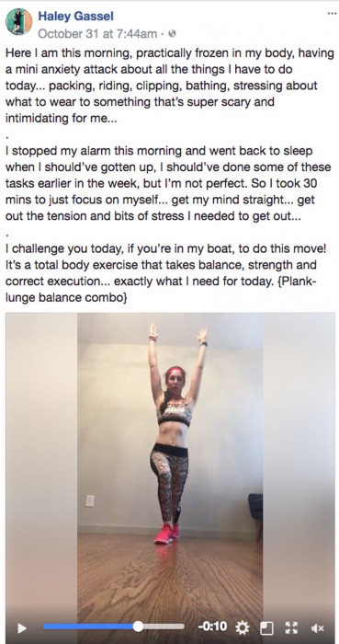The width and height of the screenshot is (339, 644).
Task: Open post options three-dot menu
Action: click(x=332, y=14)
